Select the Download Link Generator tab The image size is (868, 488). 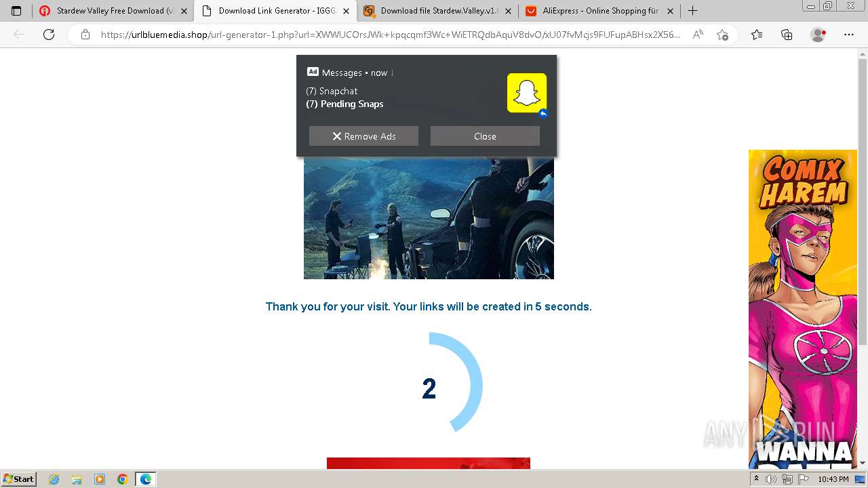[x=275, y=11]
